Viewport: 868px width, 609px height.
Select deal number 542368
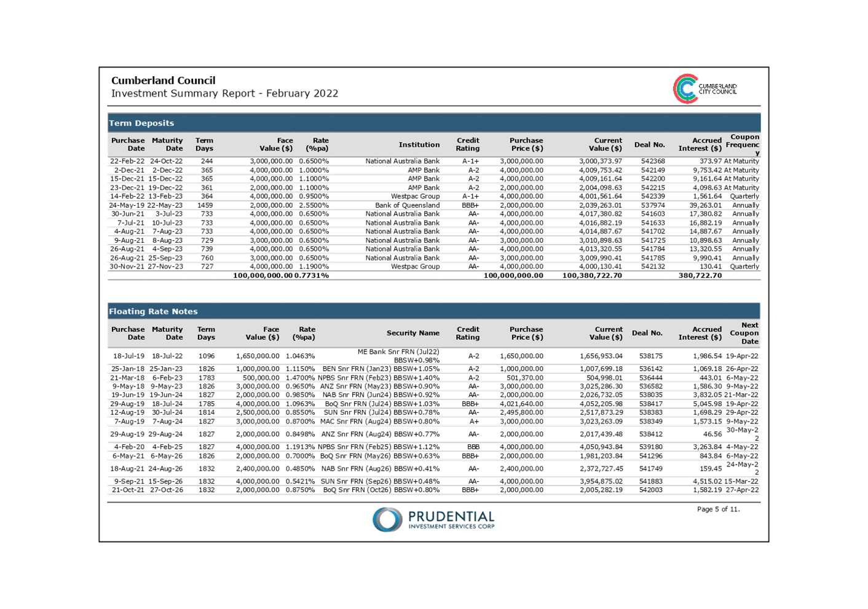[x=652, y=161]
